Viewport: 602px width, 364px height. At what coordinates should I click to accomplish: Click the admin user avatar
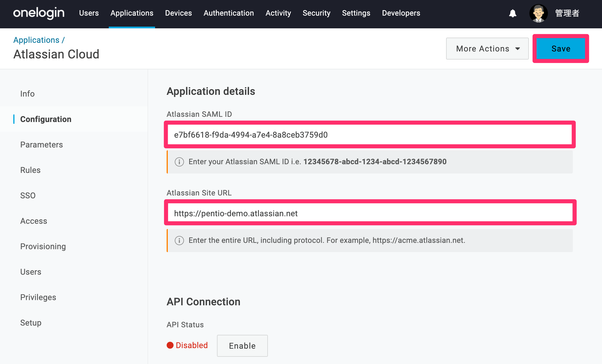click(538, 13)
